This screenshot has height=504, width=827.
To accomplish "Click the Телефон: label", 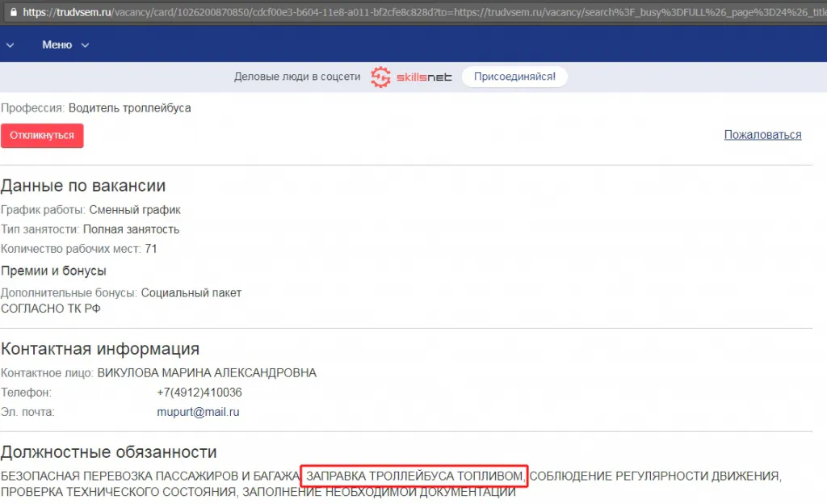I will click(x=27, y=393).
